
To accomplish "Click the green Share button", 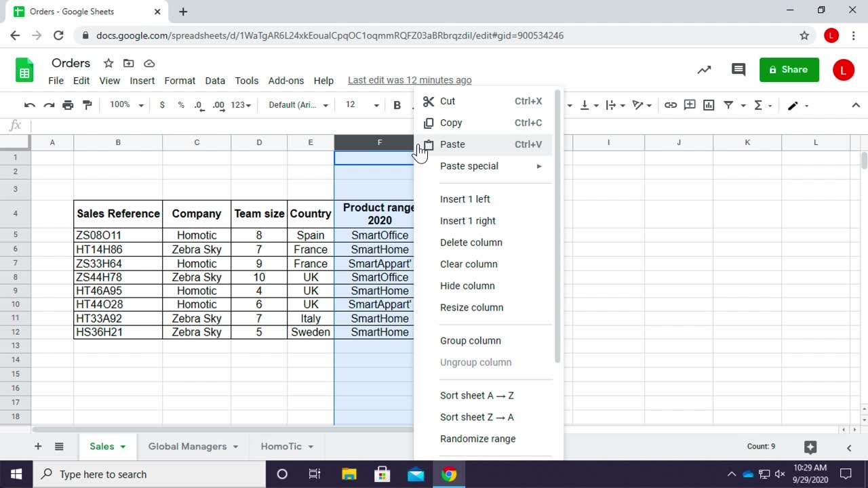I will pyautogui.click(x=789, y=69).
